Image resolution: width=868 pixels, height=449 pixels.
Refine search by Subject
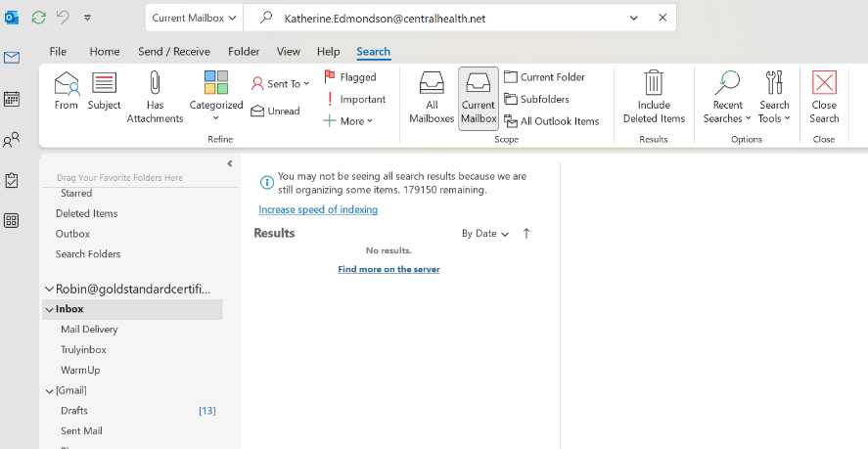[104, 90]
